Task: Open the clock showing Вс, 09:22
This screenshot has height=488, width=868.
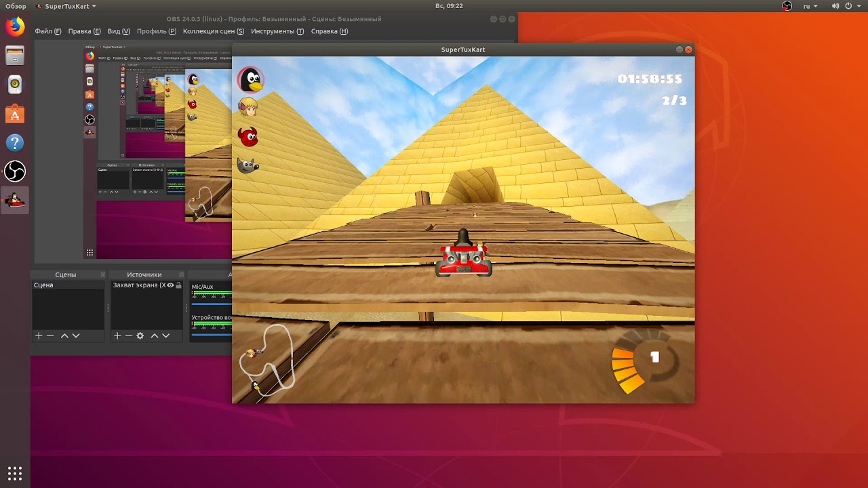Action: 449,6
